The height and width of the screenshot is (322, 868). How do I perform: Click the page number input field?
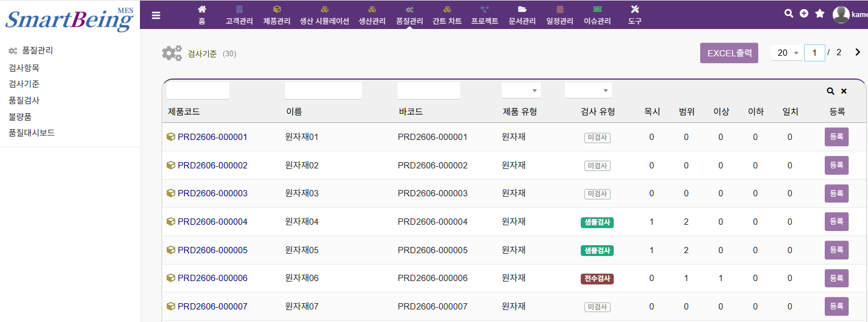(815, 53)
